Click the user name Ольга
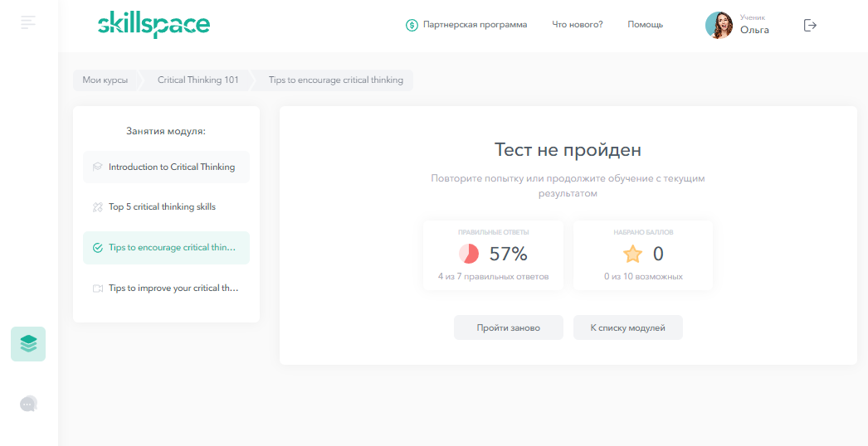 coord(754,30)
